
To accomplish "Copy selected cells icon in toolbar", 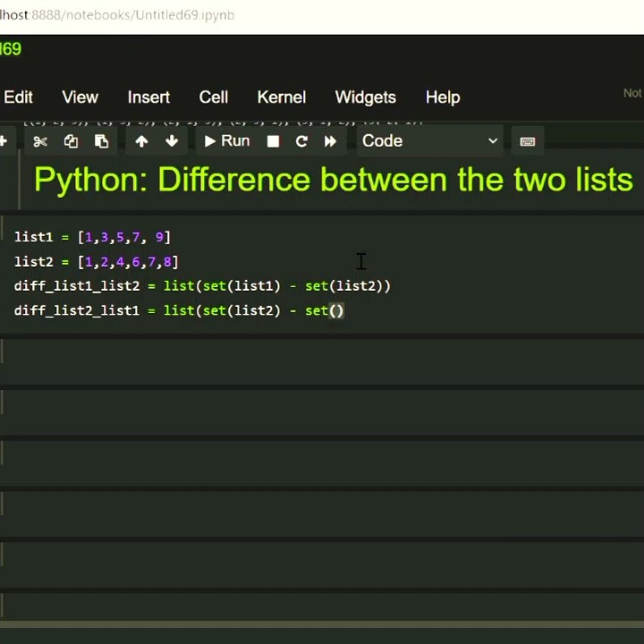I will (x=71, y=141).
